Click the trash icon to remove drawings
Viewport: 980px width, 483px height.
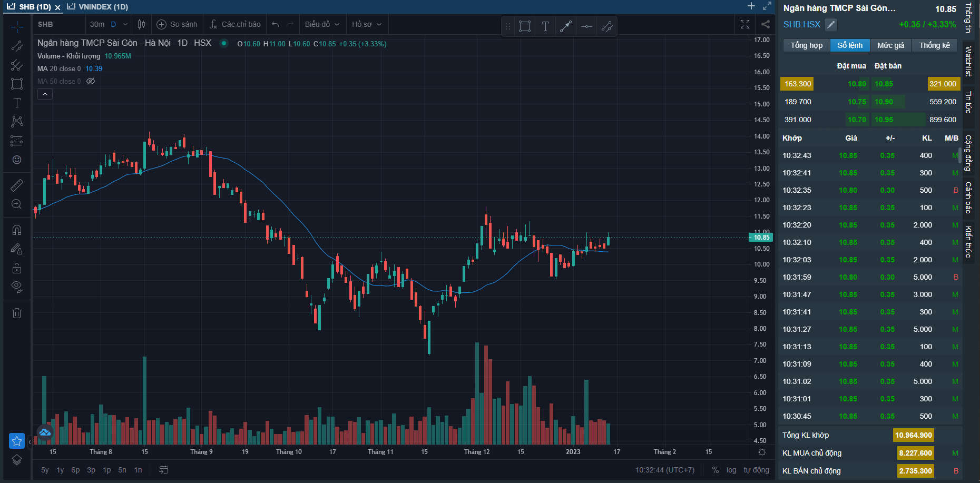click(17, 313)
